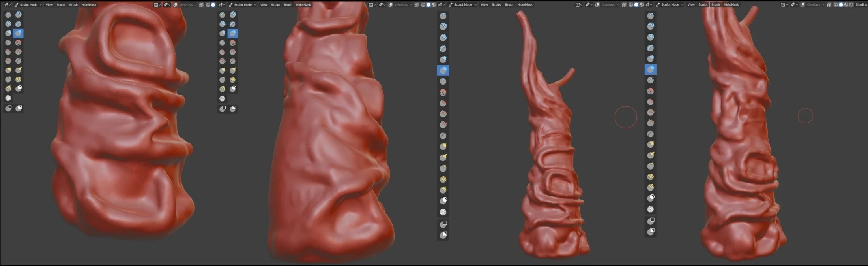
Task: Switch leftmost viewport to wireframe shading
Action: 208,5
